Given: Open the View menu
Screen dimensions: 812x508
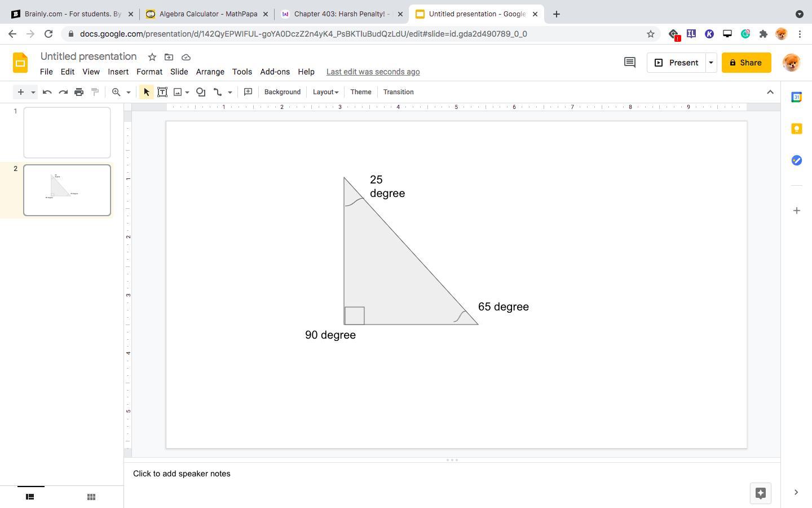Looking at the screenshot, I should pyautogui.click(x=91, y=72).
